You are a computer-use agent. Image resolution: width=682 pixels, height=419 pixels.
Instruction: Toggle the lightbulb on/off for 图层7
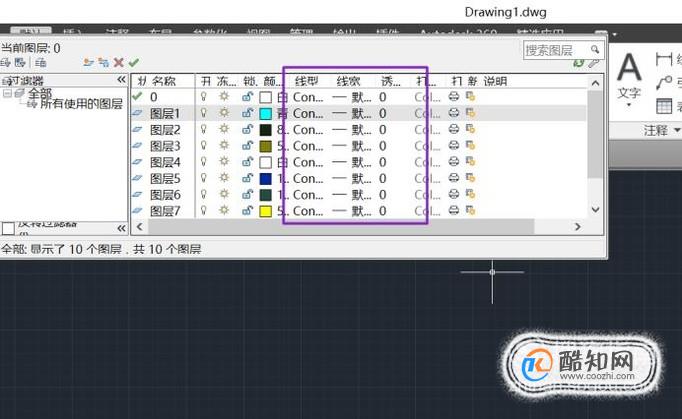coord(203,211)
